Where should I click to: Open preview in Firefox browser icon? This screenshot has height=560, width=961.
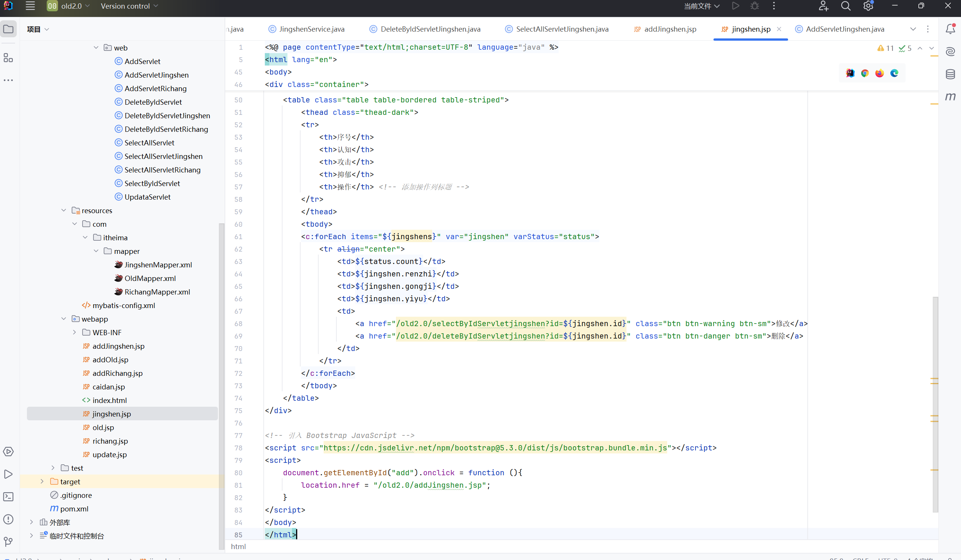pos(879,73)
